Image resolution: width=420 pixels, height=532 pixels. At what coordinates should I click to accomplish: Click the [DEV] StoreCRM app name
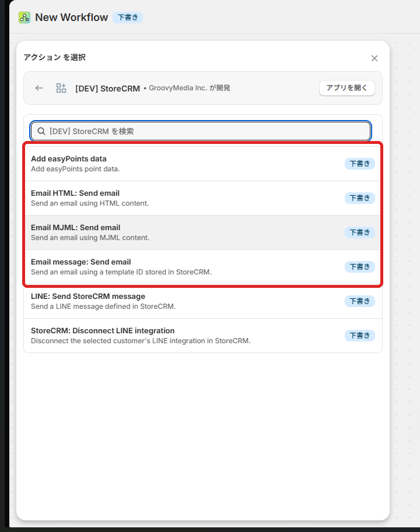click(108, 89)
